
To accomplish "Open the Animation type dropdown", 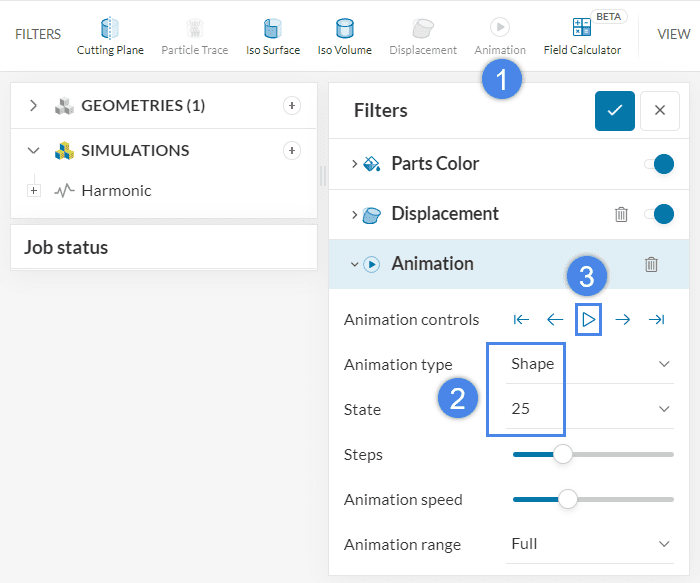I will click(x=589, y=364).
